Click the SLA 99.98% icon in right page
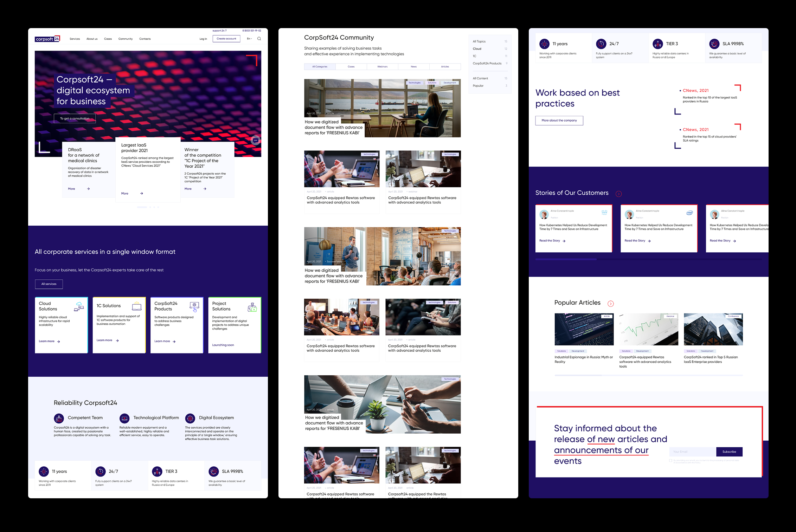The image size is (796, 532). pos(714,44)
